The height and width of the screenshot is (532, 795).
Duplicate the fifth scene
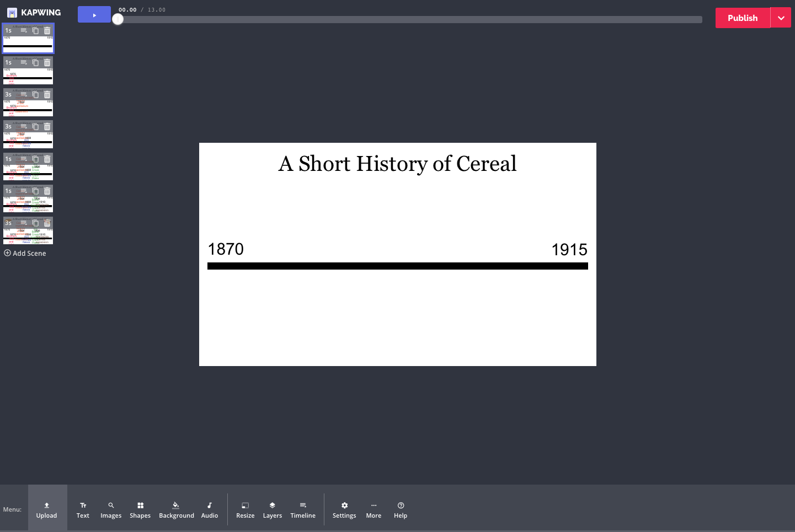point(35,159)
